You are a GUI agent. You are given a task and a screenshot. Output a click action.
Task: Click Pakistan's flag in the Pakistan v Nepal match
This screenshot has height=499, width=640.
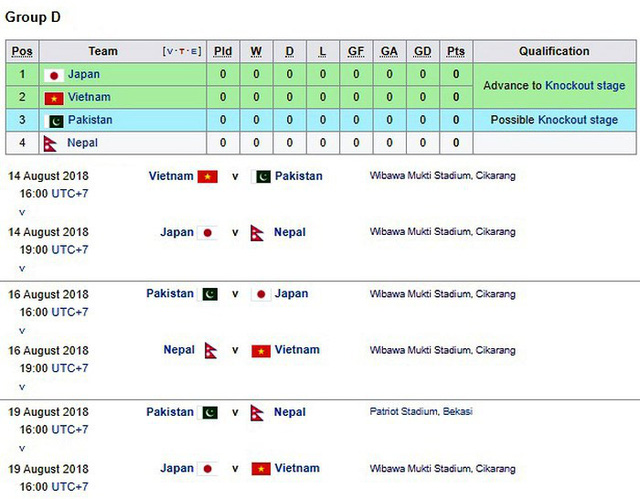coord(210,413)
